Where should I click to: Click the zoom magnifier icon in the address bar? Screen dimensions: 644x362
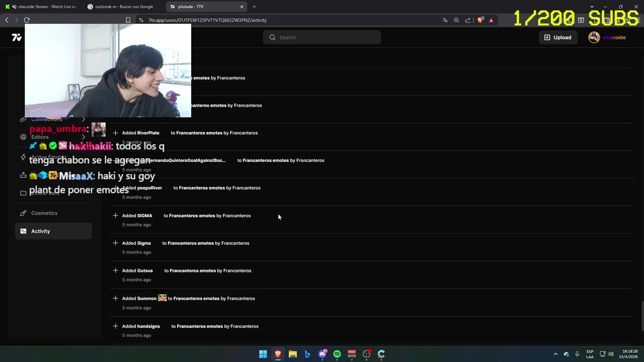[x=456, y=20]
